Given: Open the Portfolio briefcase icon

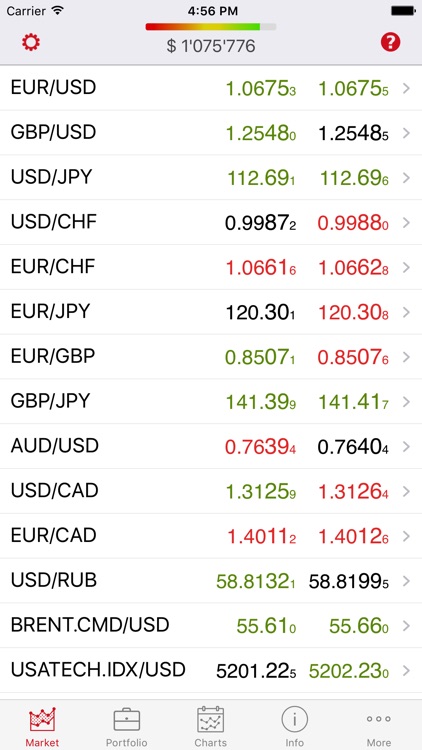Looking at the screenshot, I should (127, 720).
